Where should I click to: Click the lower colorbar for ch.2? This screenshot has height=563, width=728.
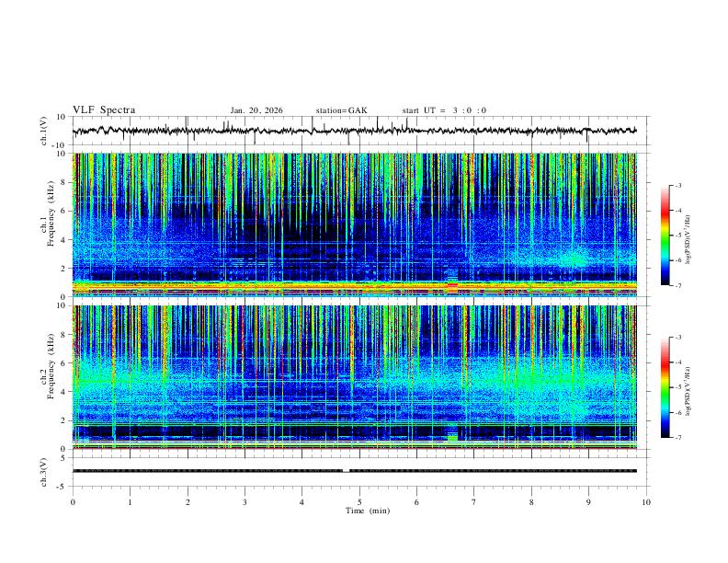point(665,387)
